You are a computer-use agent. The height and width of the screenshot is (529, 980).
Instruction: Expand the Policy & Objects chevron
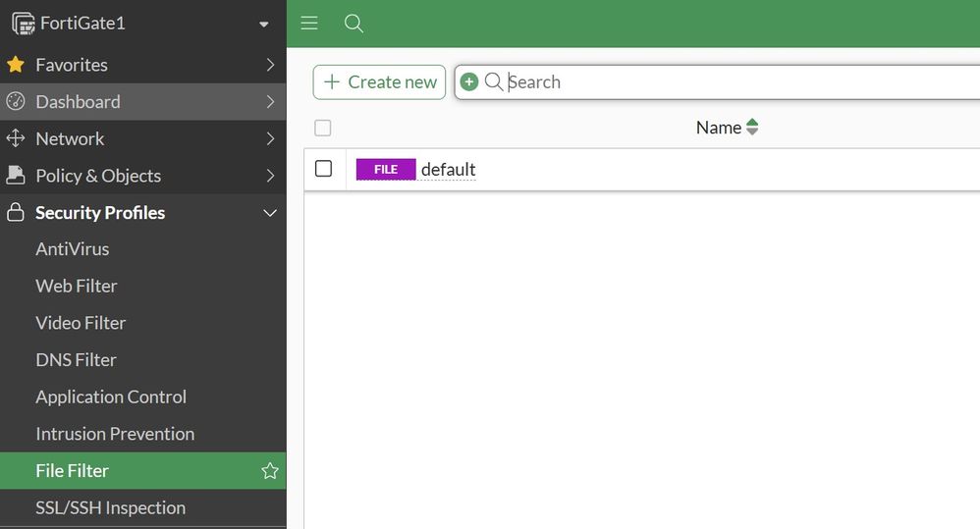point(270,176)
